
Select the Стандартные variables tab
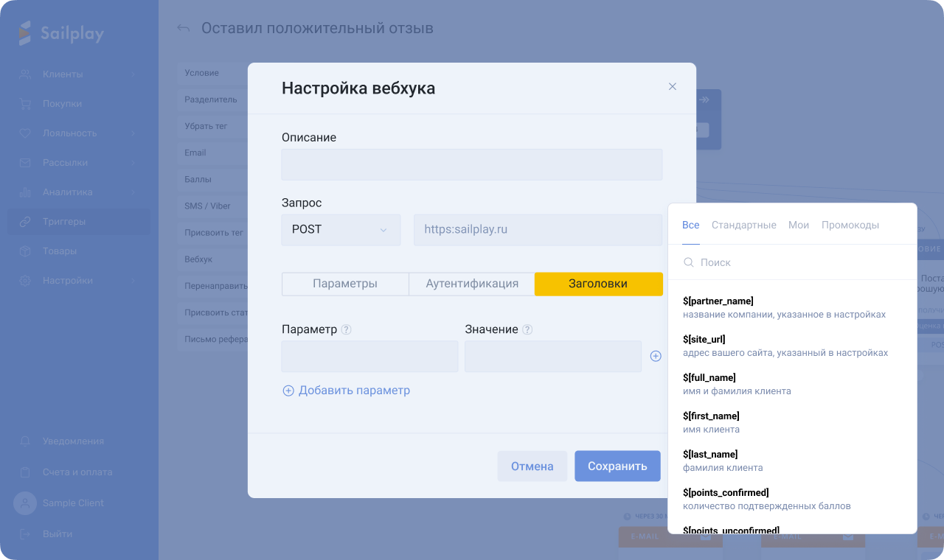[743, 225]
